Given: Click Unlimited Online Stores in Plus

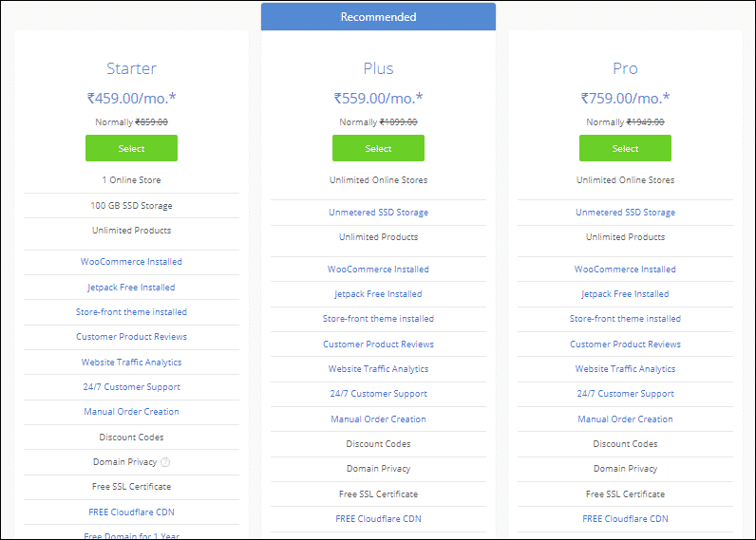Looking at the screenshot, I should click(379, 180).
